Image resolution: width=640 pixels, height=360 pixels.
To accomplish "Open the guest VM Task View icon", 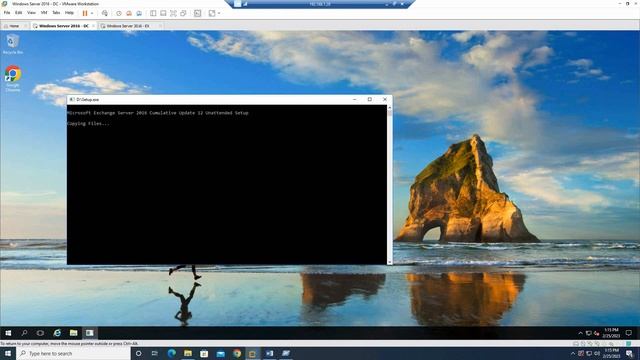I will click(x=40, y=333).
